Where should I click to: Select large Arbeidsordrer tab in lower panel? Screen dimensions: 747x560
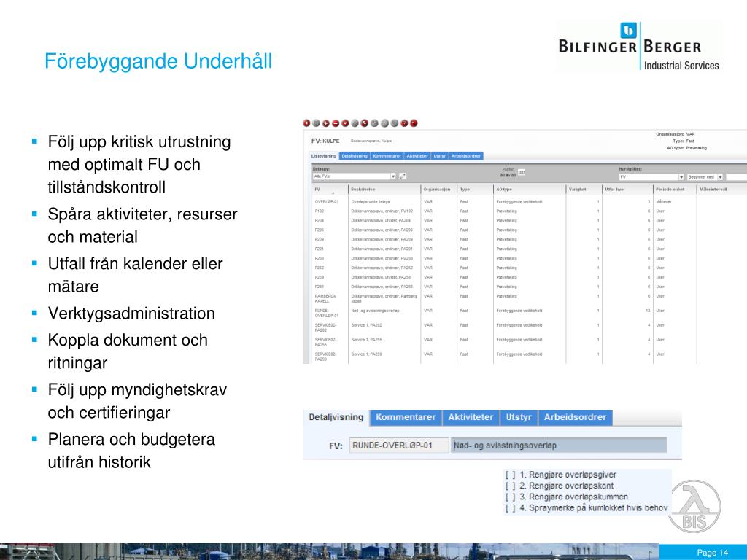tap(575, 417)
